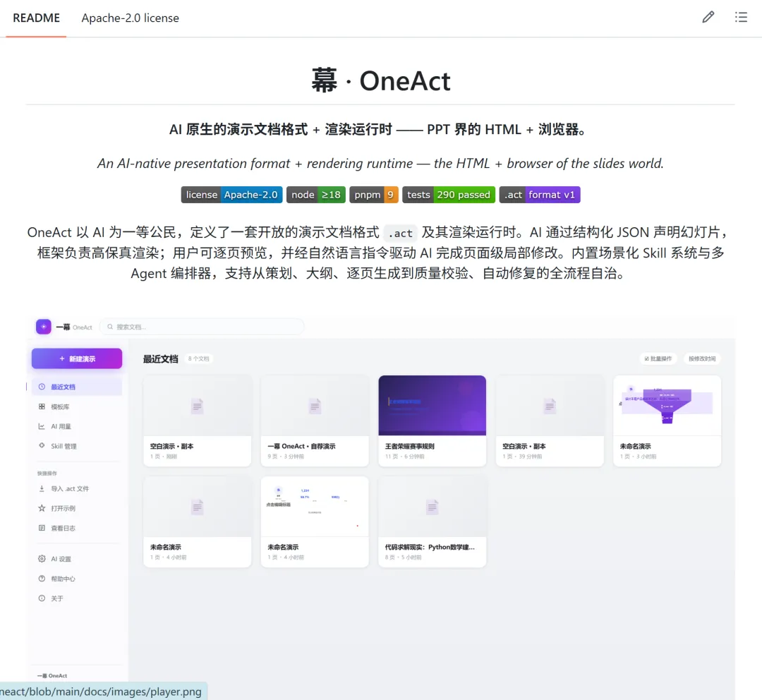Open 帮助中心 help icon
Screen dimensions: 762x700
42,579
